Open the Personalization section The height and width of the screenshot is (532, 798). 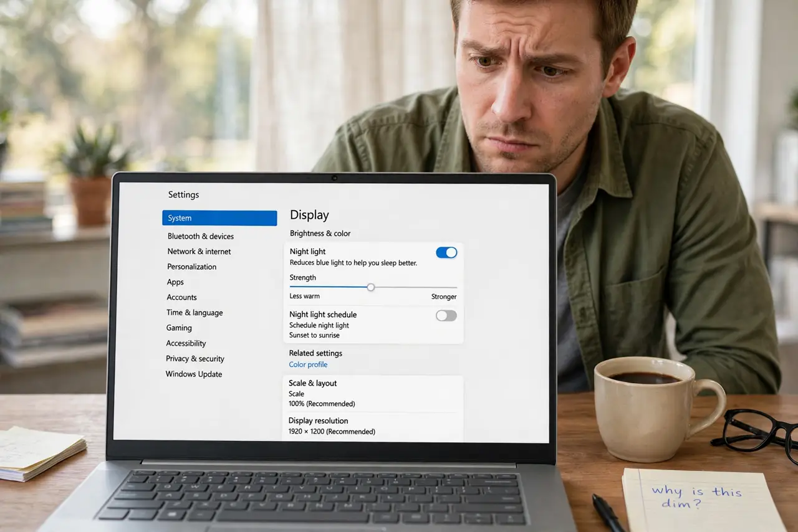pyautogui.click(x=192, y=267)
